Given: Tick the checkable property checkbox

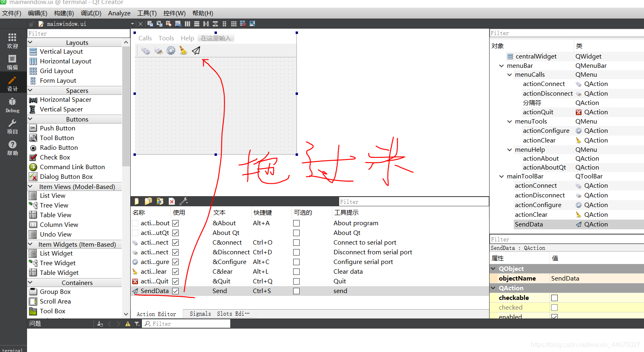Looking at the screenshot, I should 554,298.
